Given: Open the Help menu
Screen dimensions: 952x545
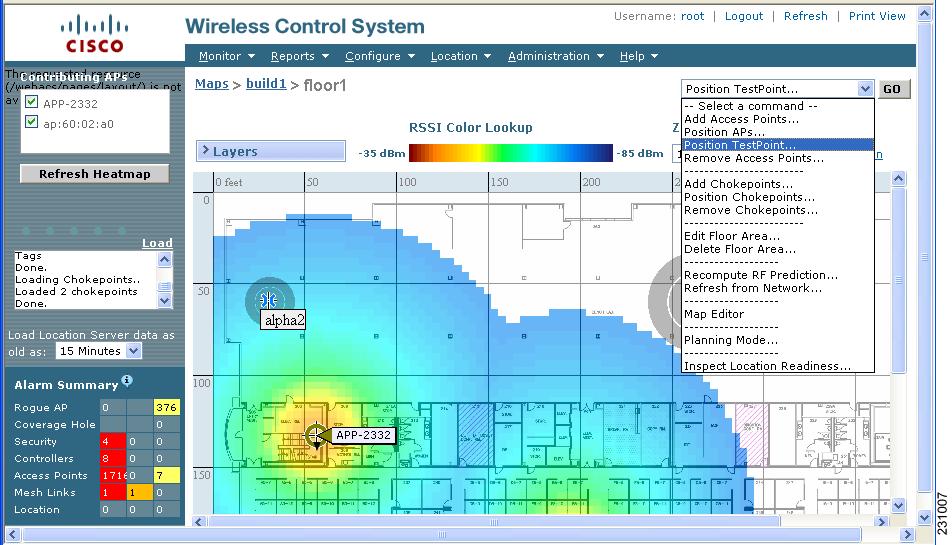Looking at the screenshot, I should [639, 56].
